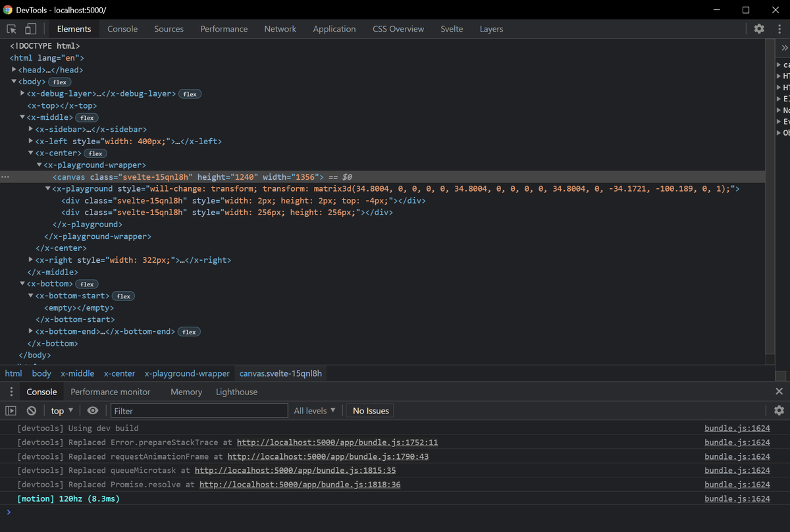Viewport: 790px width, 532px height.
Task: Collapse the x-playground-wrapper node
Action: click(x=39, y=165)
